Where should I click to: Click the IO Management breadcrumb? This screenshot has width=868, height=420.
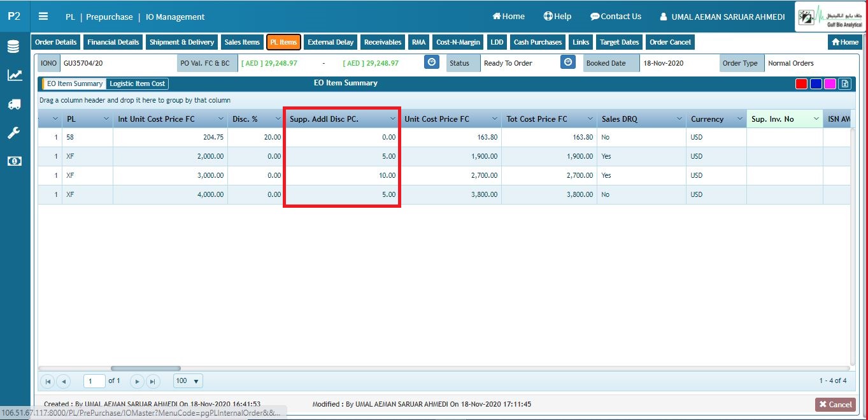(x=175, y=17)
